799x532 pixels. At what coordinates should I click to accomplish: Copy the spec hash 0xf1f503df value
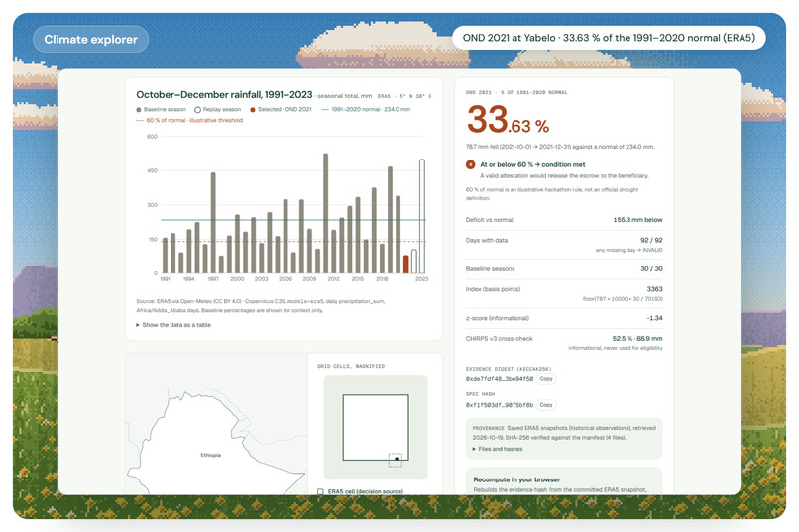546,405
